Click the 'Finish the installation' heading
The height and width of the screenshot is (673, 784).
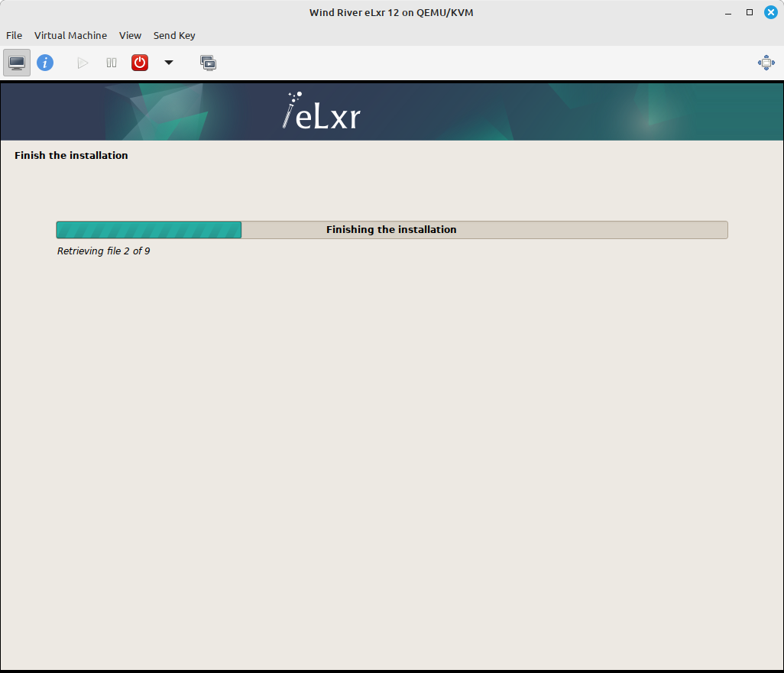pos(71,155)
